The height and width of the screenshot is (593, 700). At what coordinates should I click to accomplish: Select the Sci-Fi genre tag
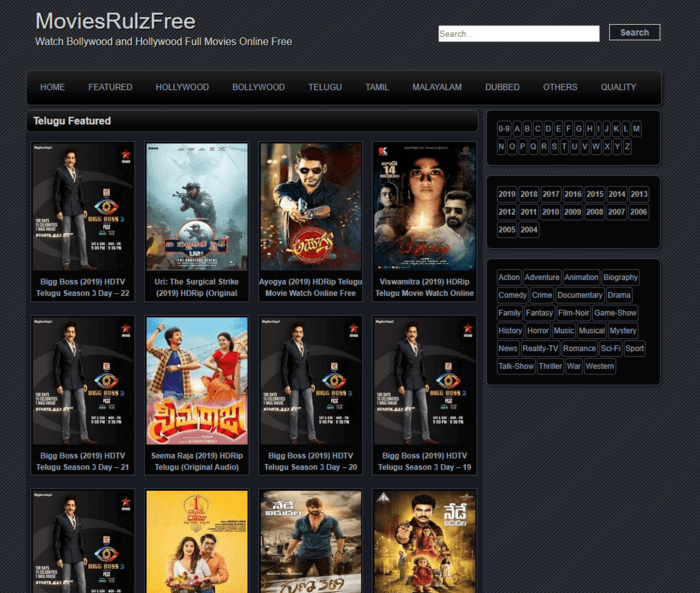pyautogui.click(x=610, y=349)
